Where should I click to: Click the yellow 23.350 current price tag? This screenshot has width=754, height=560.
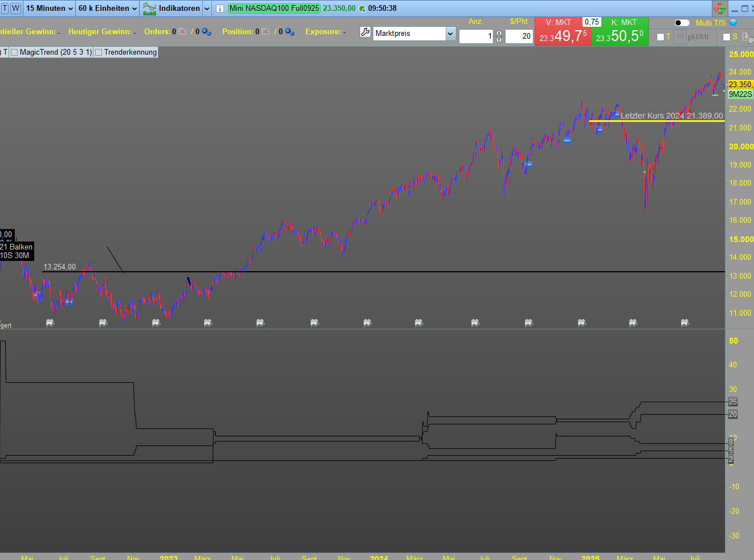[x=740, y=84]
